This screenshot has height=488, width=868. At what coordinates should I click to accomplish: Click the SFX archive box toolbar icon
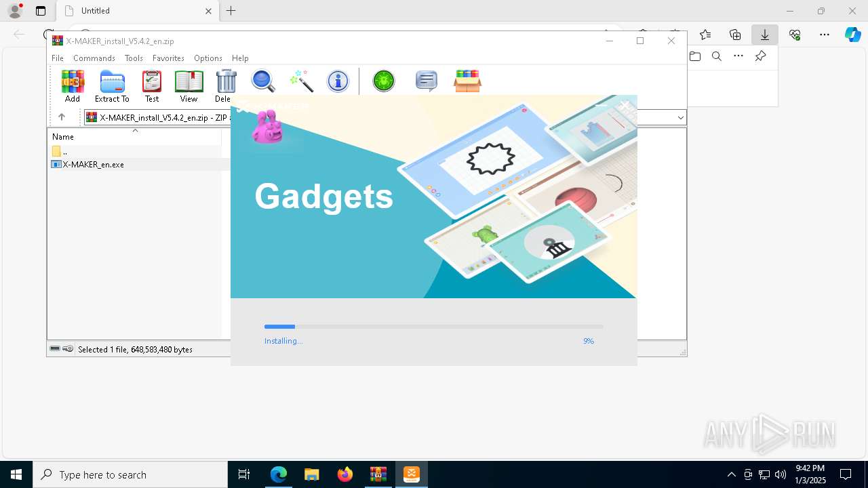coord(467,81)
